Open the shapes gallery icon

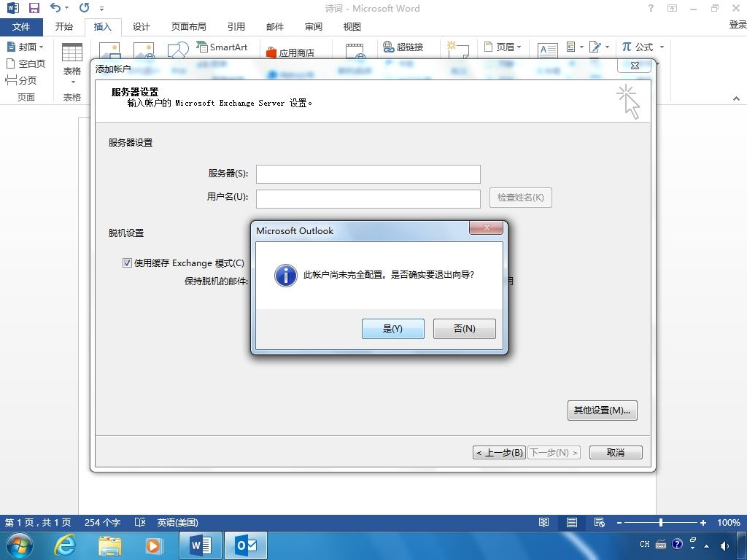pyautogui.click(x=178, y=50)
